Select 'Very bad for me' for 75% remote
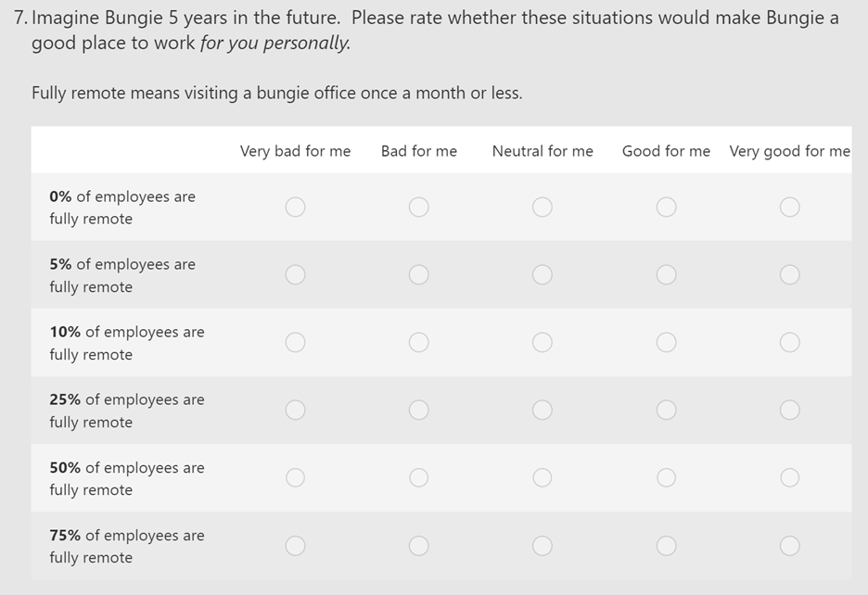Screen dimensions: 868x595 295,546
